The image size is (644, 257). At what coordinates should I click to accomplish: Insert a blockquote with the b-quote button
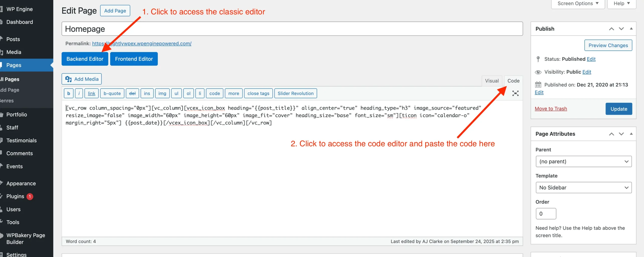[112, 93]
